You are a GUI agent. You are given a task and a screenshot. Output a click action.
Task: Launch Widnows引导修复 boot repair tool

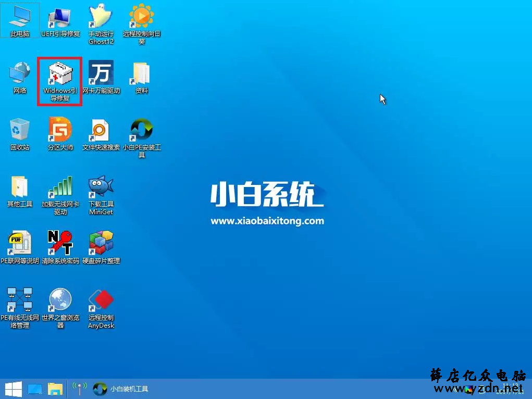coord(60,81)
